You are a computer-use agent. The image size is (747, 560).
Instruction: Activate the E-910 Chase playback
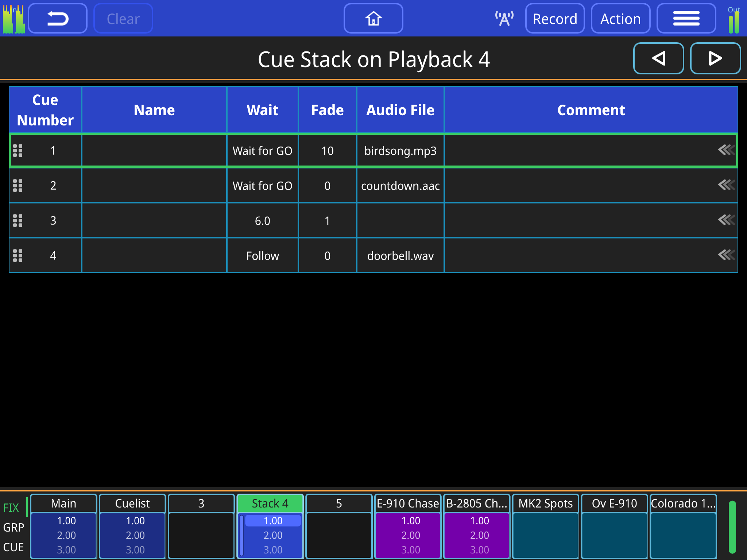pyautogui.click(x=408, y=503)
